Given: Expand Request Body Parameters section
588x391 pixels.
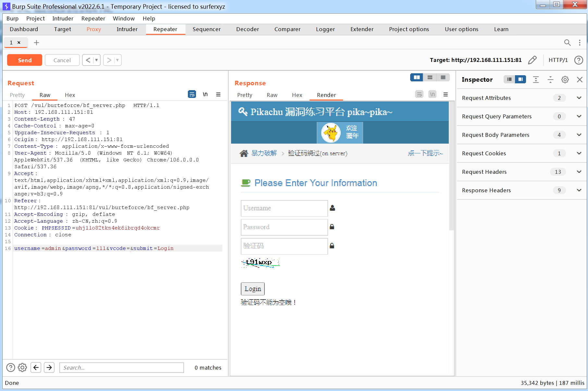Looking at the screenshot, I should pyautogui.click(x=579, y=135).
